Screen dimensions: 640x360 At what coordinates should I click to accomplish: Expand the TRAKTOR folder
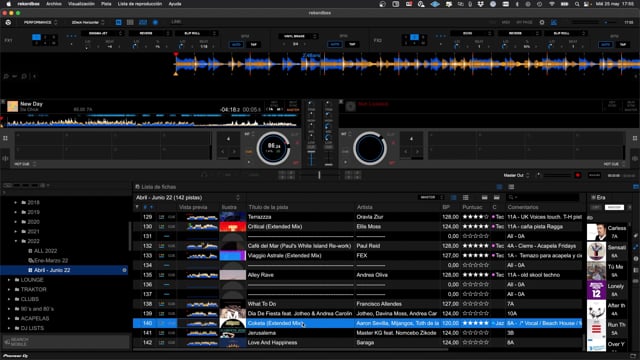[x=9, y=289]
